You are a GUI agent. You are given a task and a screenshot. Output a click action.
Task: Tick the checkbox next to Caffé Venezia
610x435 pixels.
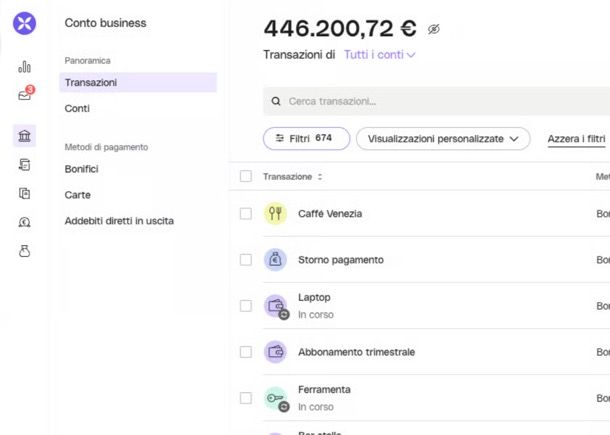pyautogui.click(x=246, y=214)
